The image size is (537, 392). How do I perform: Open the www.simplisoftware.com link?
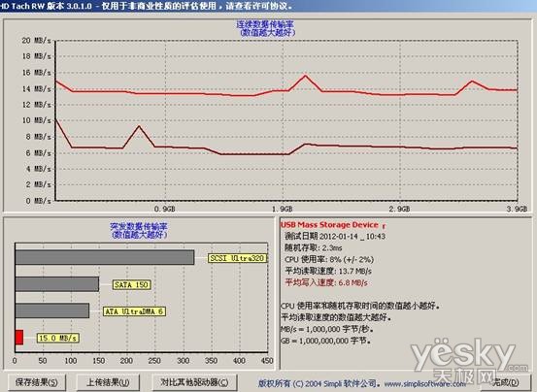[425, 384]
